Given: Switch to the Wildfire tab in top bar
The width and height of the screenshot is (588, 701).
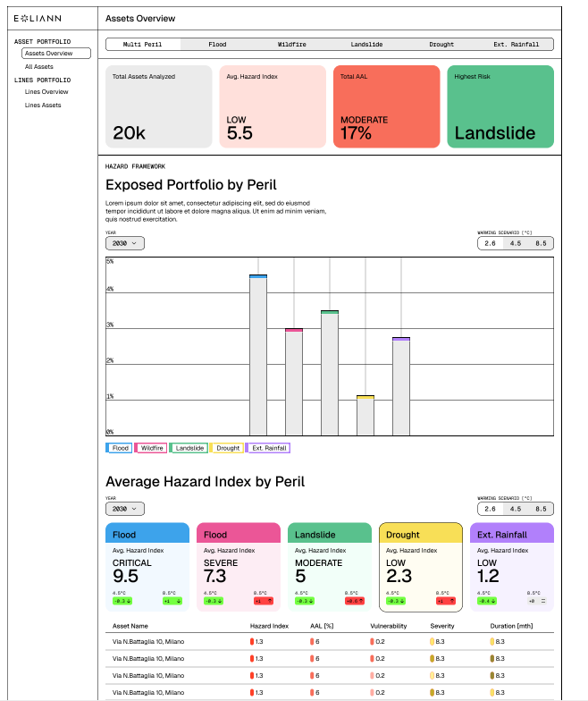Looking at the screenshot, I should pyautogui.click(x=292, y=44).
